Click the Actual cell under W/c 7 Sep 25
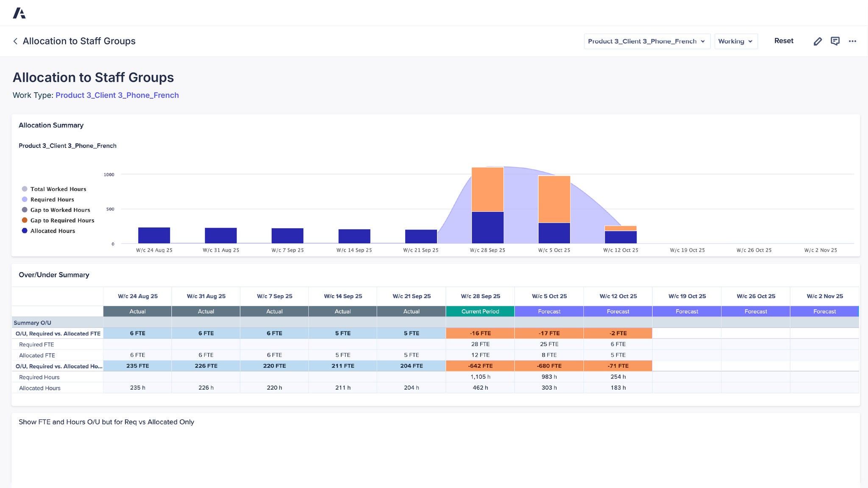This screenshot has height=488, width=868. (x=275, y=311)
